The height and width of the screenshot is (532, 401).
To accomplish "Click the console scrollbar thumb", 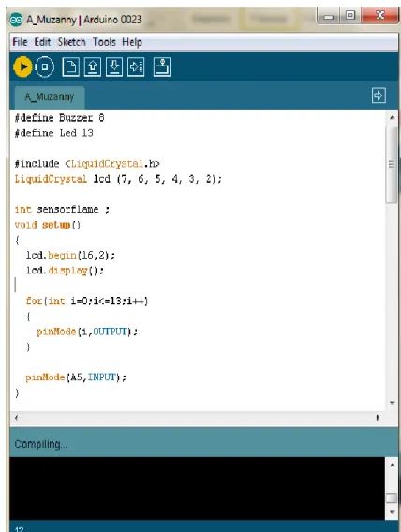I will click(x=392, y=497).
